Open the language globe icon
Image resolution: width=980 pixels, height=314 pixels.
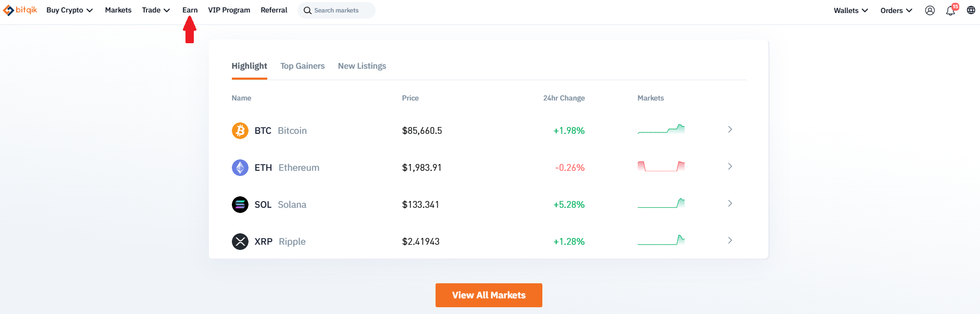(971, 10)
